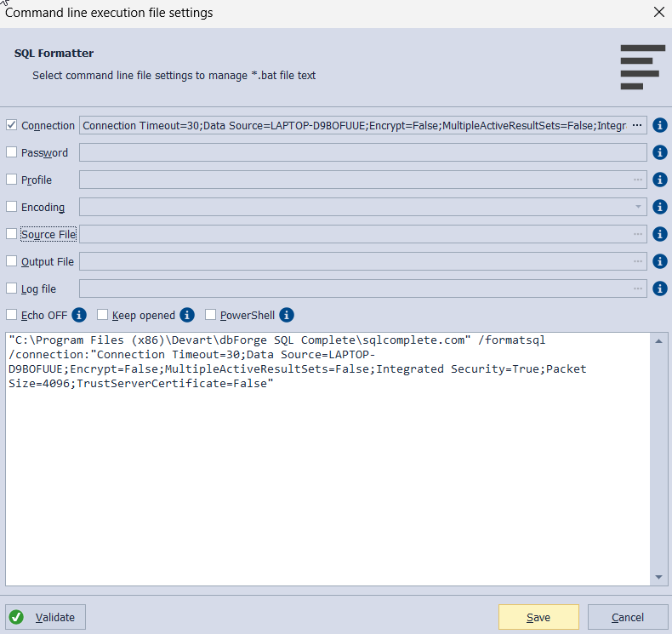Tick the PowerShell checkbox
The height and width of the screenshot is (634, 672).
coord(211,315)
